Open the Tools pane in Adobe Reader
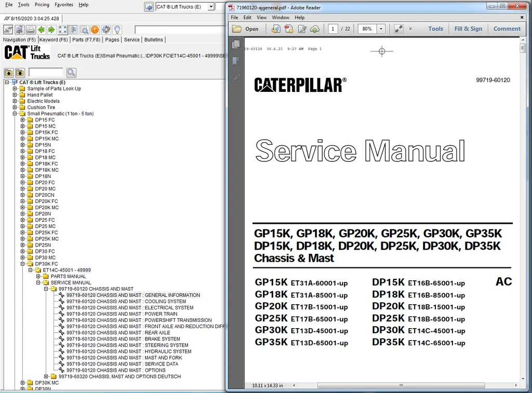532x393 pixels. [x=435, y=29]
